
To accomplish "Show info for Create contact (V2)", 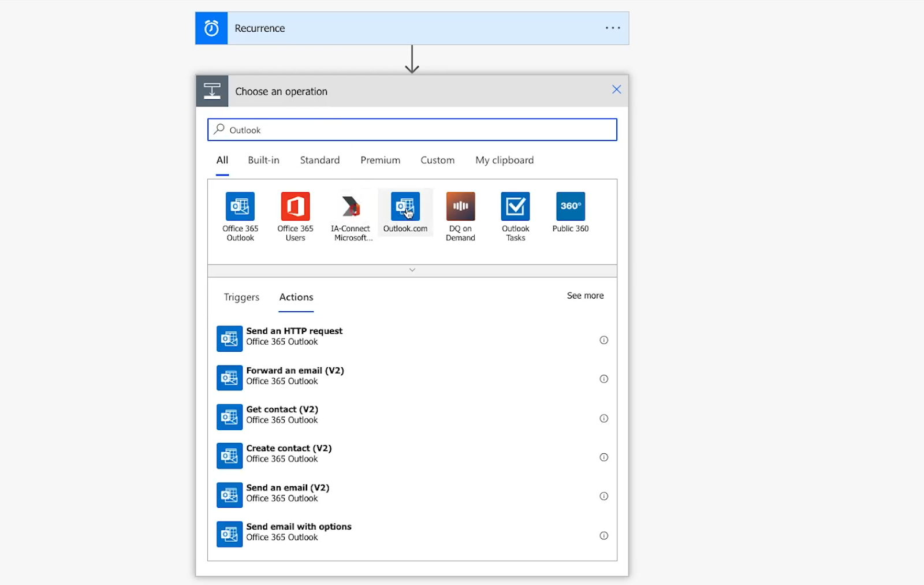I will 603,457.
